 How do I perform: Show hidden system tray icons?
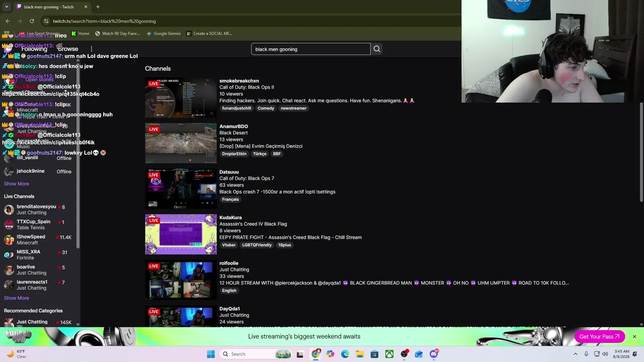[x=576, y=354]
